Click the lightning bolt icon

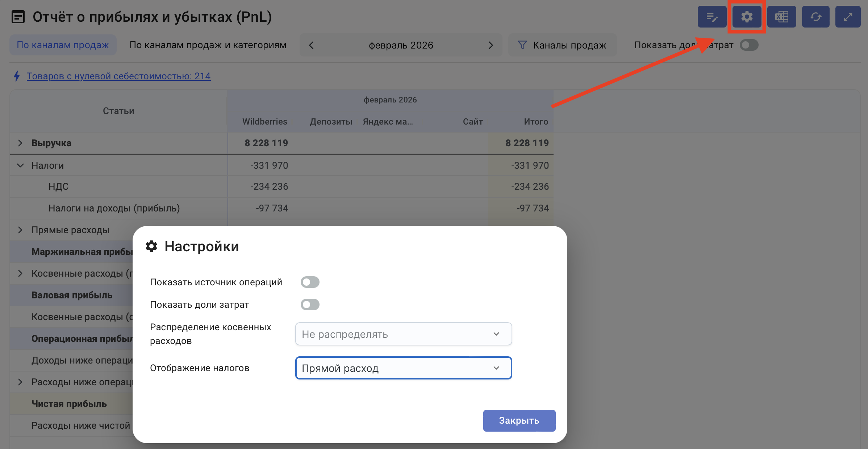pyautogui.click(x=17, y=76)
